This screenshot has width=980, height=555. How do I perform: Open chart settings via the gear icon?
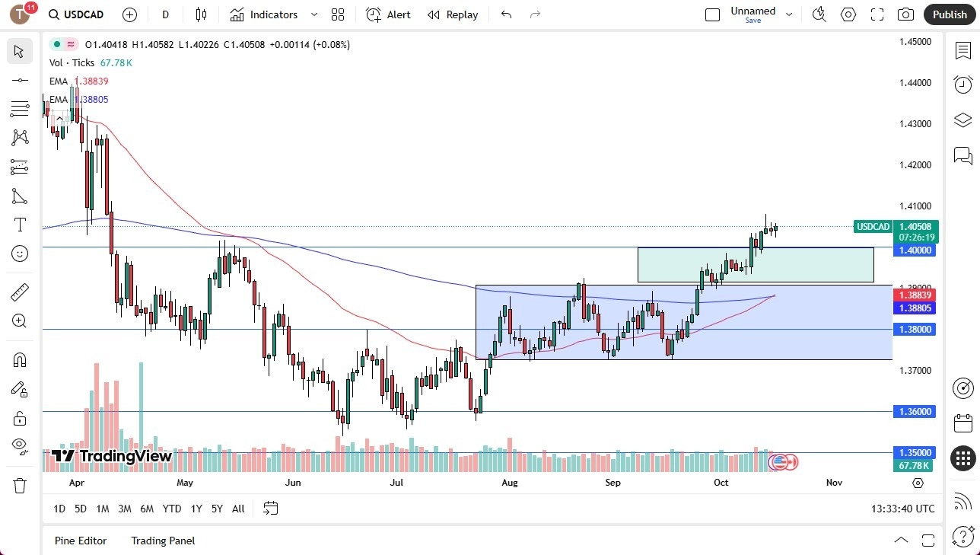click(x=848, y=14)
